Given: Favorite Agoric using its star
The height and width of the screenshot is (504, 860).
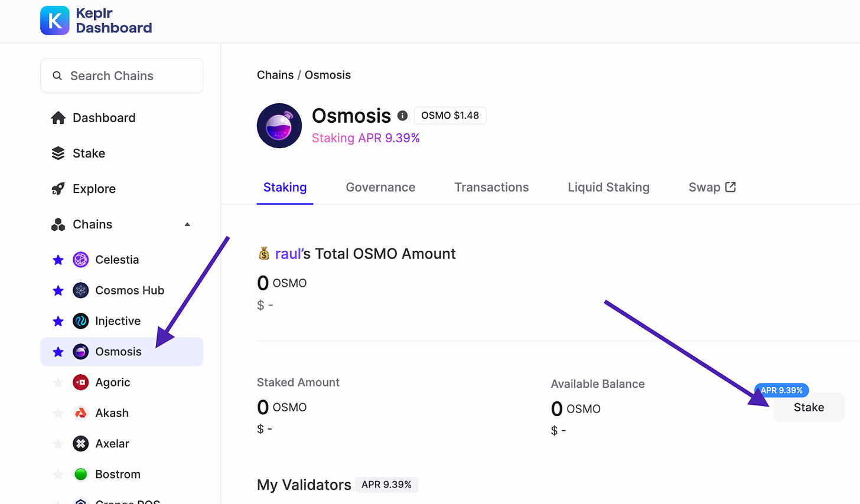Looking at the screenshot, I should coord(58,382).
